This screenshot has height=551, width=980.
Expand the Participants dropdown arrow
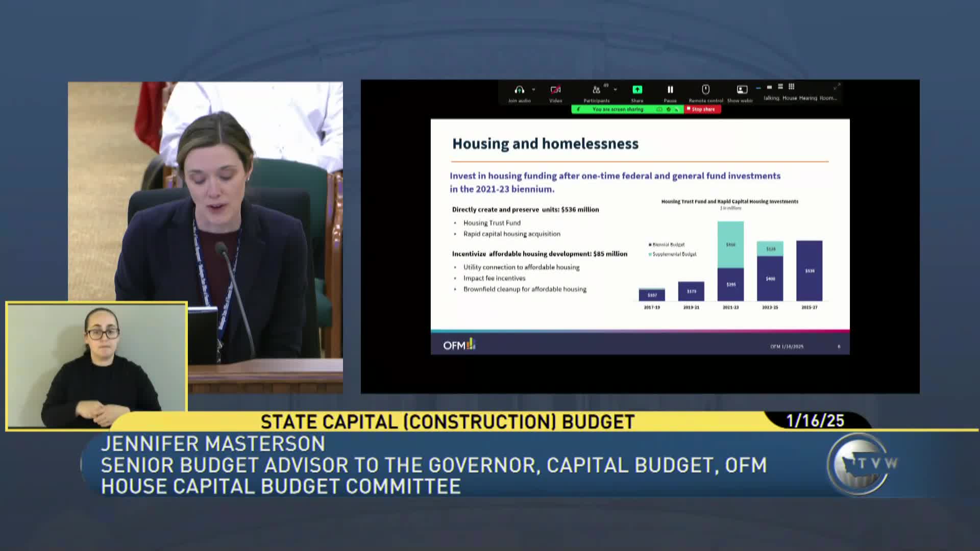pos(615,90)
